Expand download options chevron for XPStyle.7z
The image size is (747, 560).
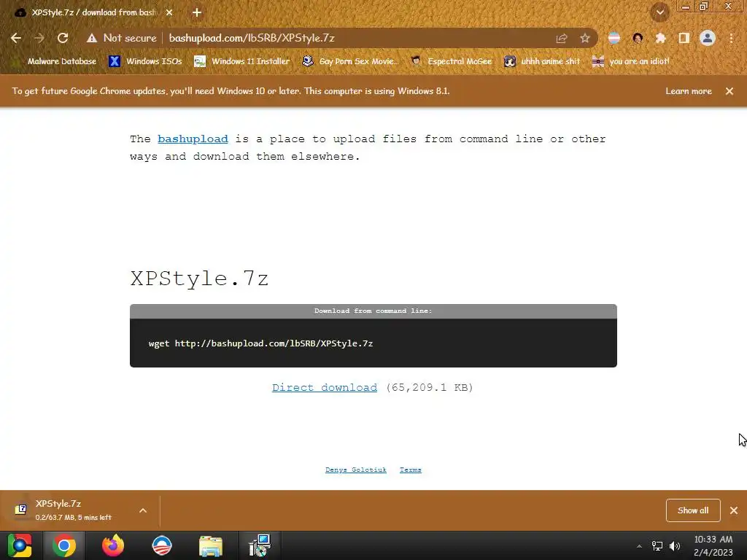tap(143, 510)
